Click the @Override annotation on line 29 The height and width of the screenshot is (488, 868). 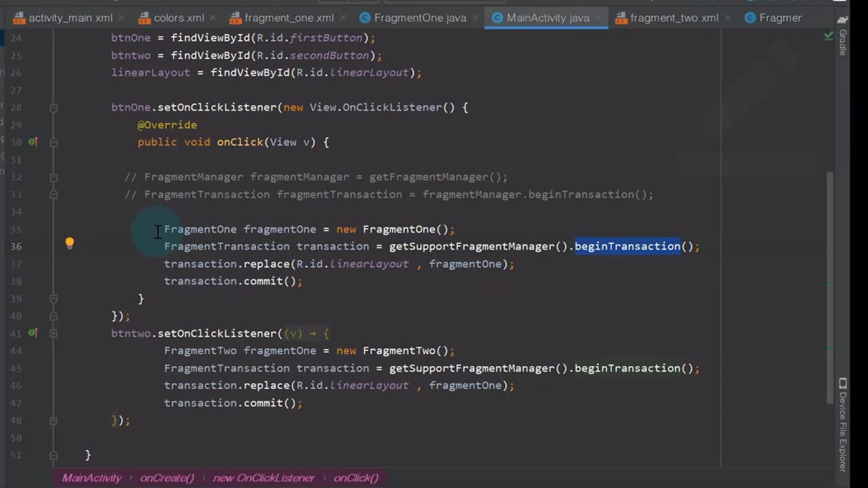[167, 125]
